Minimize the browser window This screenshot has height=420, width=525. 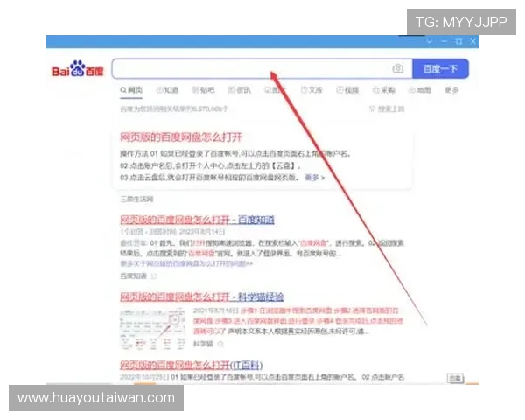point(444,41)
